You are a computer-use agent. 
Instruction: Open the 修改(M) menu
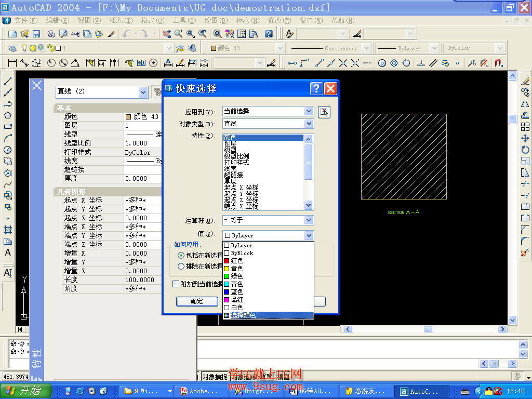click(x=280, y=20)
